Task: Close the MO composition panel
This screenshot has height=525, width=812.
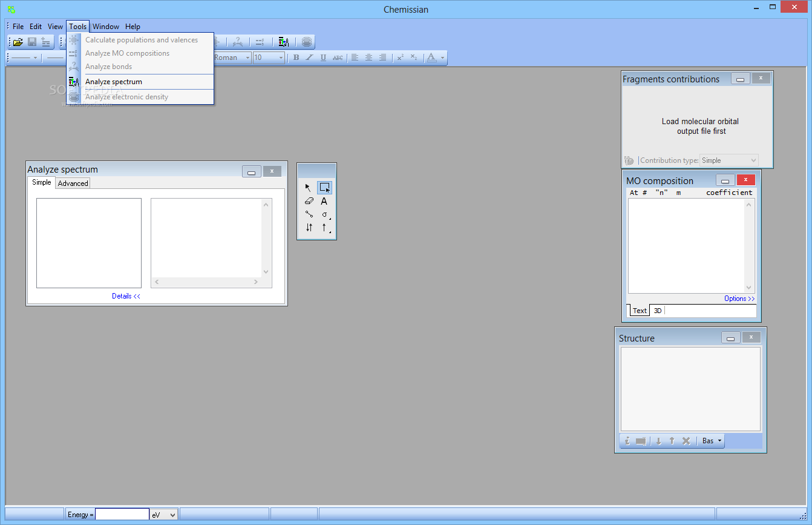Action: 745,180
